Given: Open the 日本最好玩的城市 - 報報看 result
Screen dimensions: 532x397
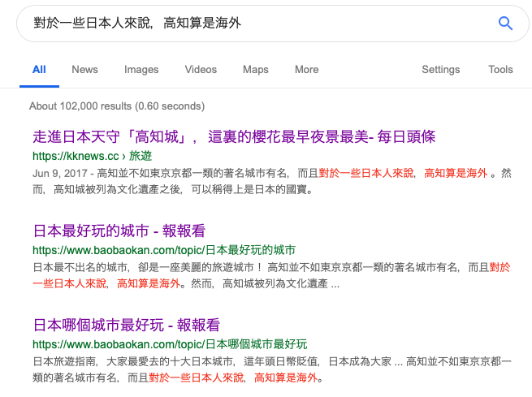Looking at the screenshot, I should click(119, 231).
